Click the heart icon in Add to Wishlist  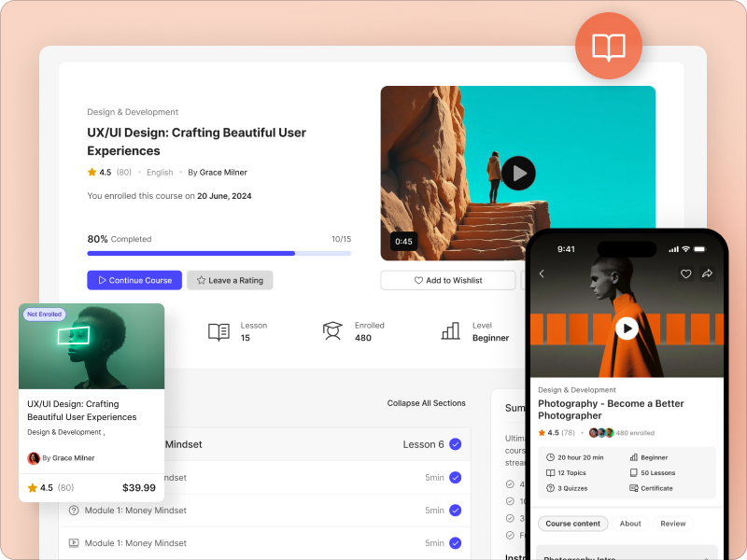click(x=418, y=281)
